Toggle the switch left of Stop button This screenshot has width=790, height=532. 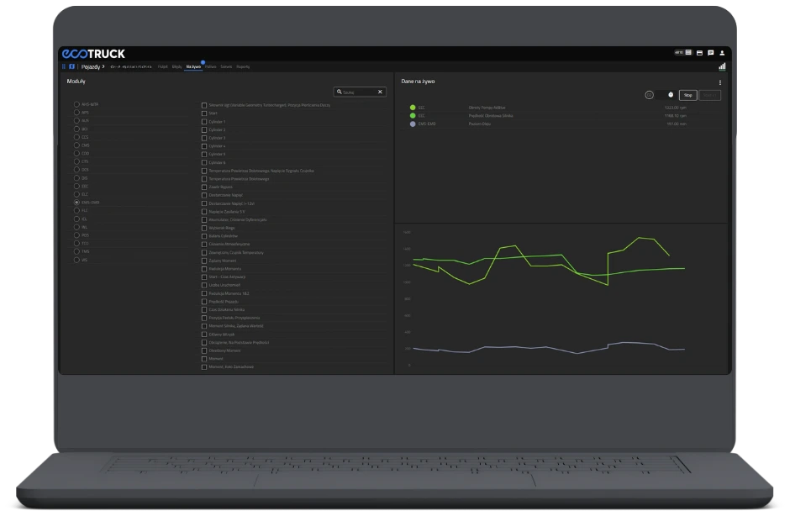coord(667,95)
